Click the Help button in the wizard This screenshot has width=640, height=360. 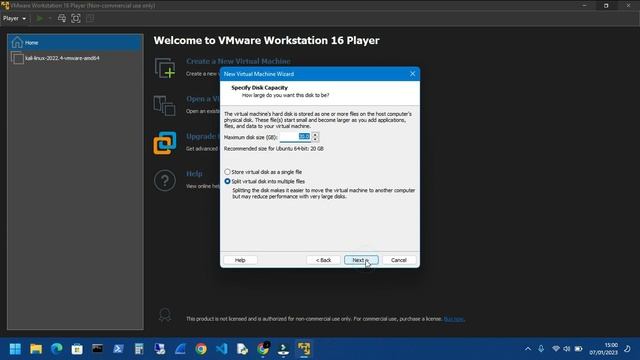pyautogui.click(x=240, y=260)
